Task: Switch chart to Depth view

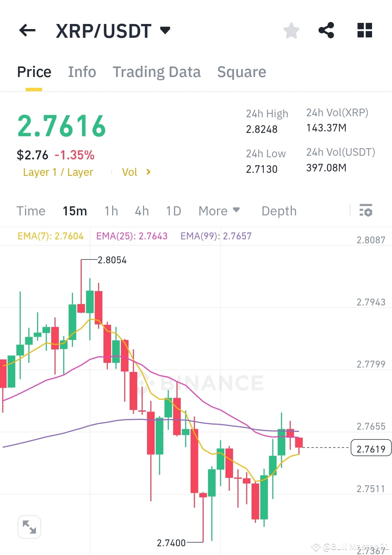Action: pos(279,211)
